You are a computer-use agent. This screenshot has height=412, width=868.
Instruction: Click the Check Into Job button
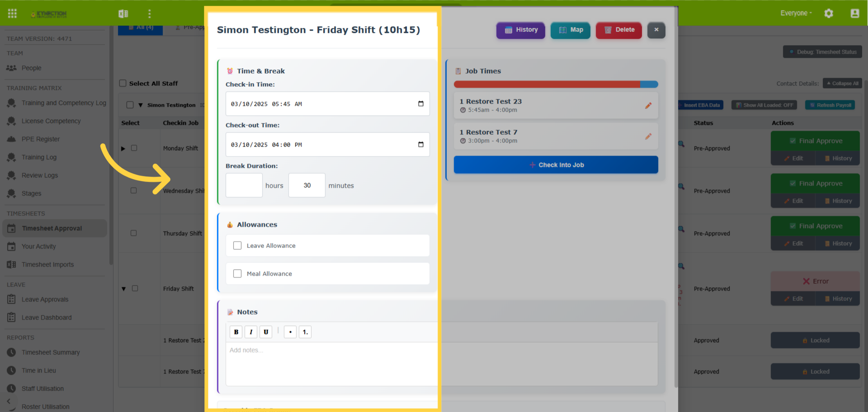[x=556, y=165]
